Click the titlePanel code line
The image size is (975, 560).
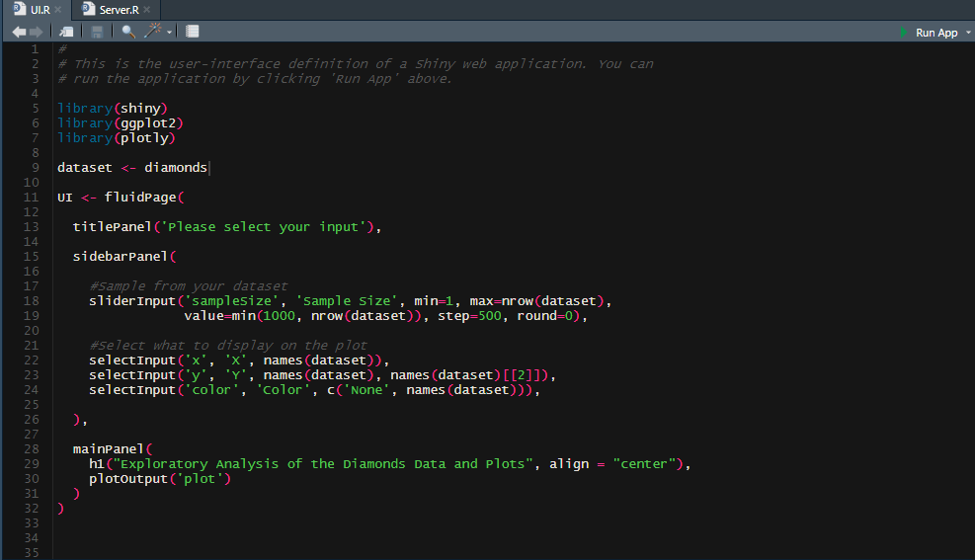226,227
